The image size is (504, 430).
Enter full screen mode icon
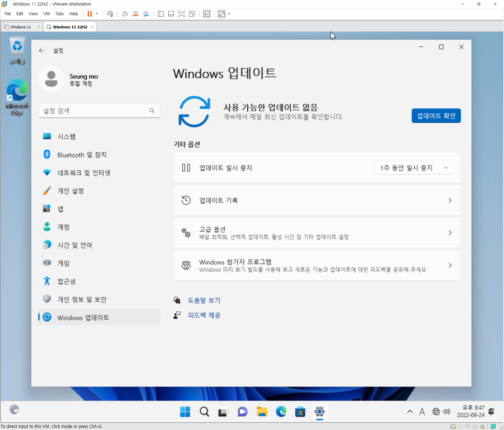pyautogui.click(x=182, y=14)
